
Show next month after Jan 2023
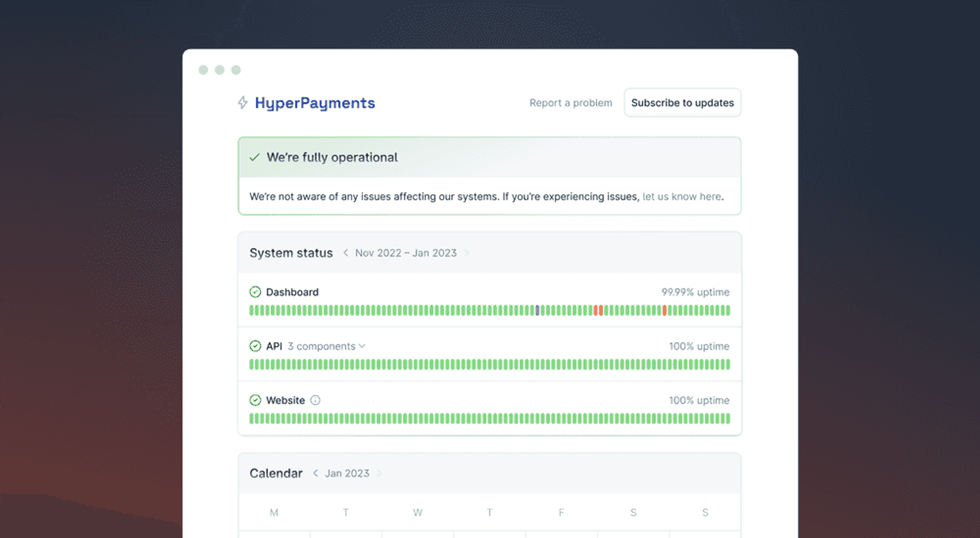tap(379, 473)
